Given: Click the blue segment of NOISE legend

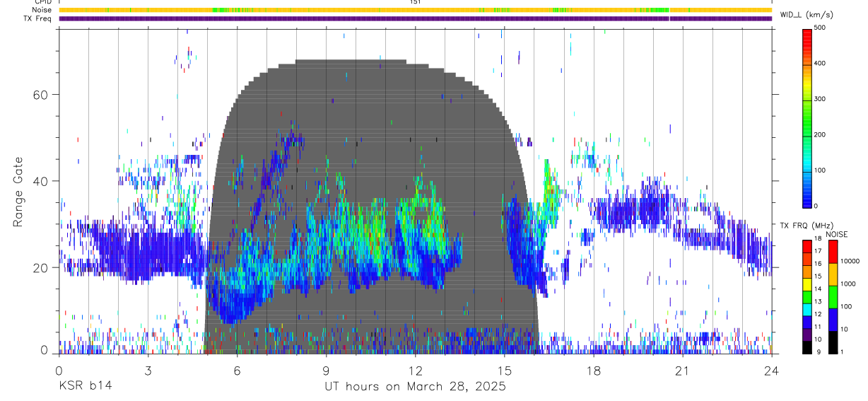Looking at the screenshot, I should tap(832, 320).
